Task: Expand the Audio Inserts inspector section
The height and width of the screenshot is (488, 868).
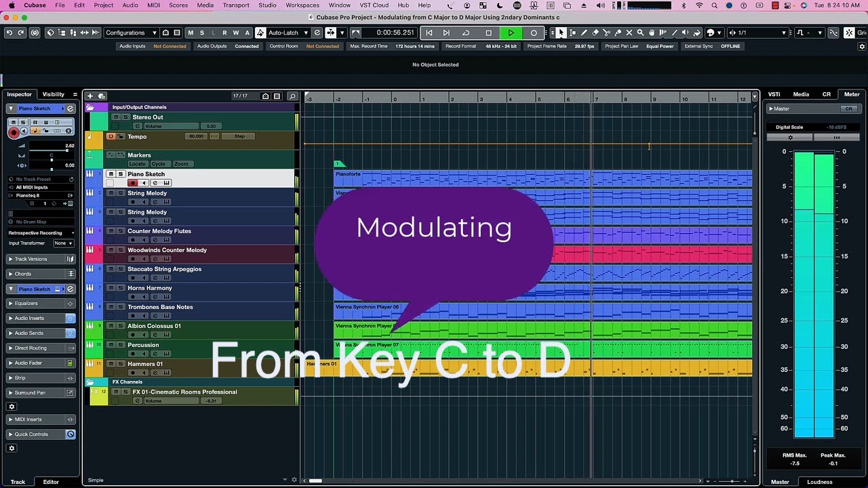Action: [x=41, y=319]
